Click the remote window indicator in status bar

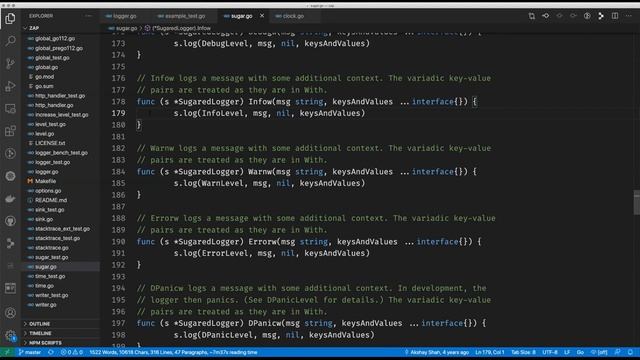pyautogui.click(x=7, y=352)
